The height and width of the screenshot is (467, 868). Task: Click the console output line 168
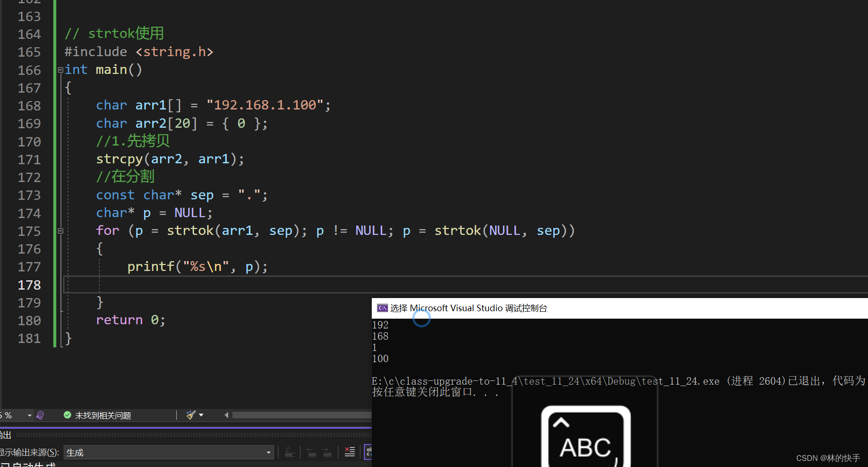pyautogui.click(x=380, y=336)
